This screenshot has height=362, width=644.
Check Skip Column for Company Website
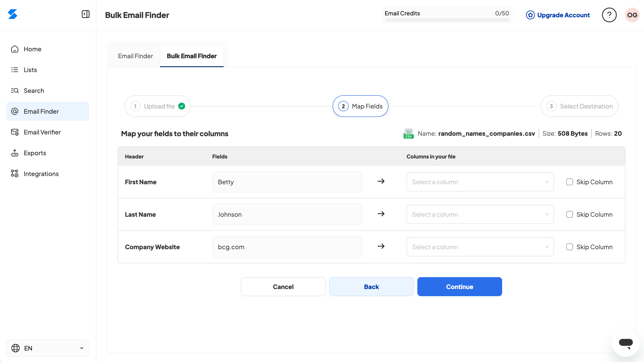(x=569, y=247)
